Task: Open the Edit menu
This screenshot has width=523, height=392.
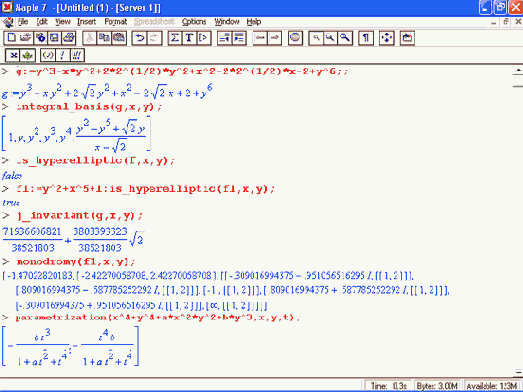Action: (42, 22)
